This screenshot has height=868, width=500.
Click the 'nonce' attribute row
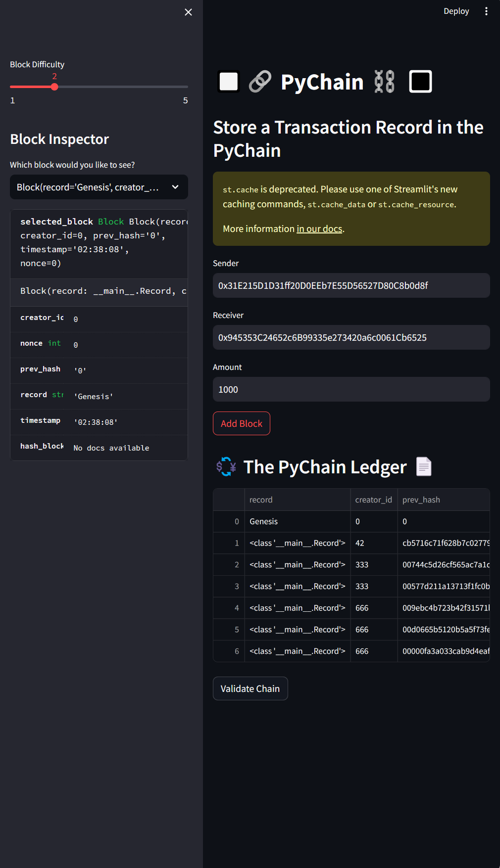(99, 345)
